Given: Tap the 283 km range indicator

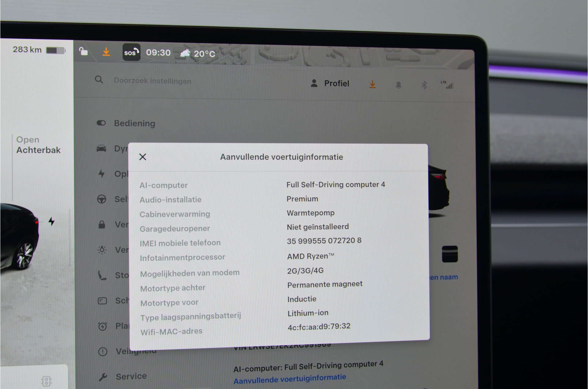Looking at the screenshot, I should (x=27, y=50).
